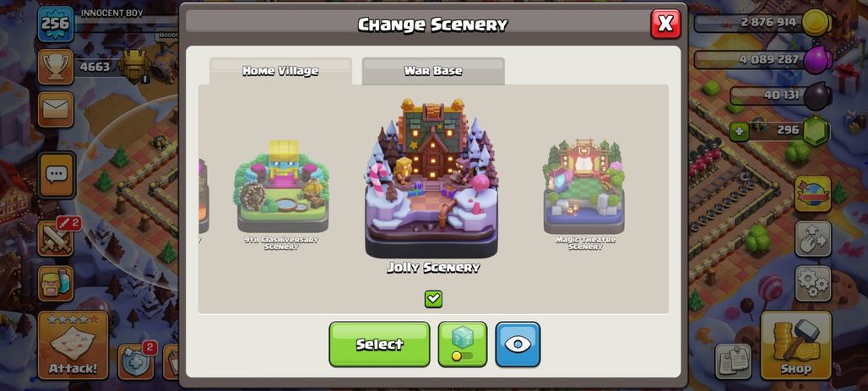Choose the Magic Theatre Scenery thumbnail
This screenshot has height=391, width=868.
[x=585, y=194]
